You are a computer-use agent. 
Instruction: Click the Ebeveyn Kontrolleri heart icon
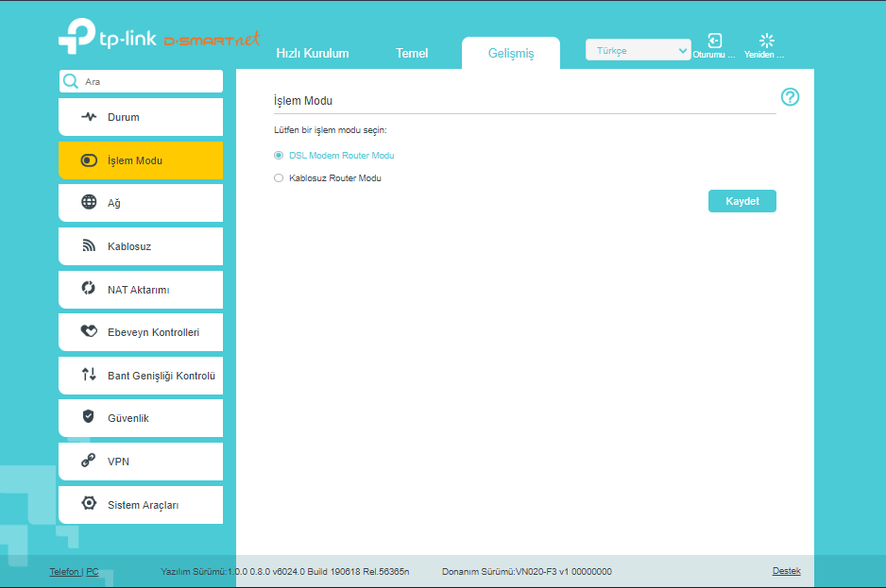point(89,331)
